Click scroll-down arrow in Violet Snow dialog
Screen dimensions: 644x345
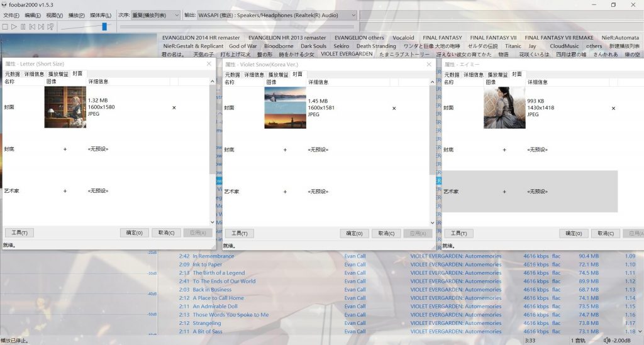pos(432,222)
